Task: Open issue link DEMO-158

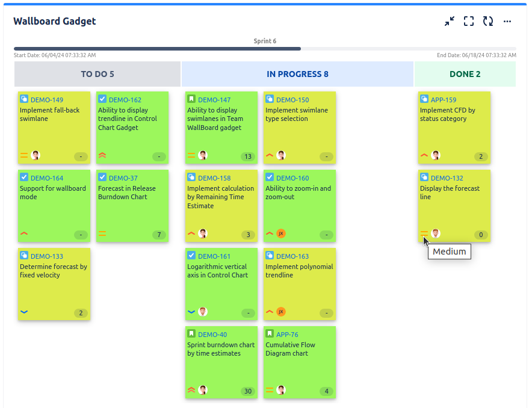Action: [214, 178]
